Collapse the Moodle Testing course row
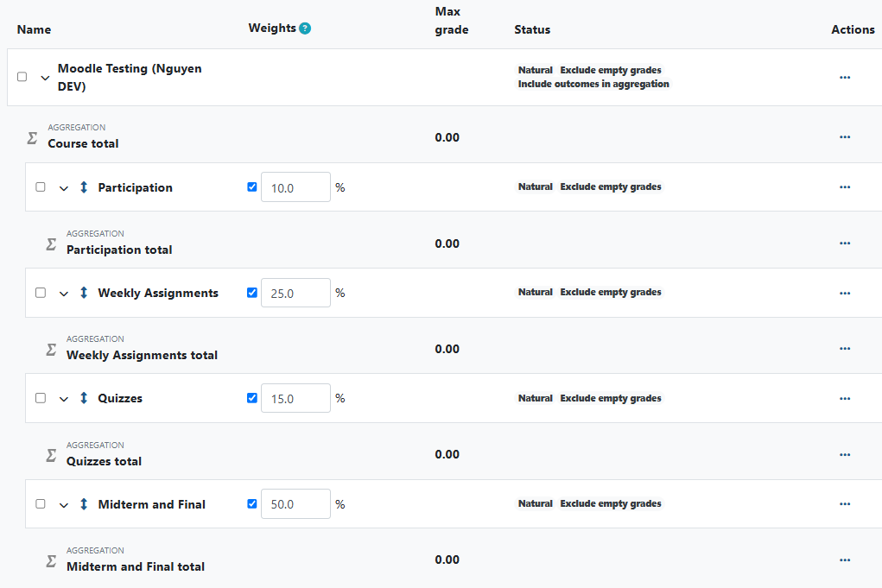This screenshot has height=588, width=882. pyautogui.click(x=45, y=77)
